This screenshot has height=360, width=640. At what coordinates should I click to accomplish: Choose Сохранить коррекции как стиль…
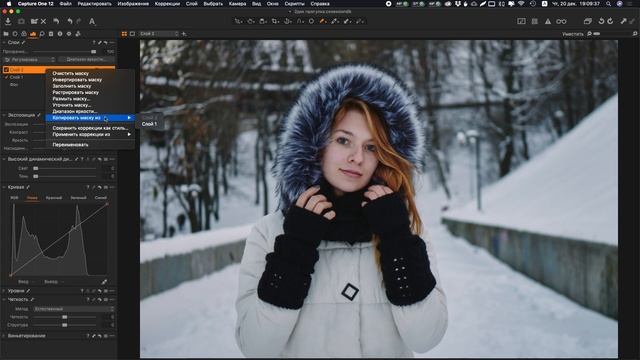[90, 128]
